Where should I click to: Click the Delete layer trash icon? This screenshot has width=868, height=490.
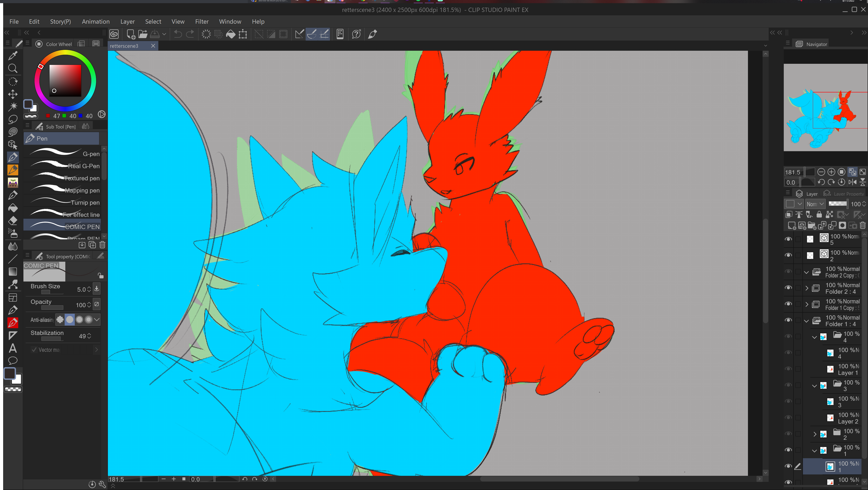[862, 225]
